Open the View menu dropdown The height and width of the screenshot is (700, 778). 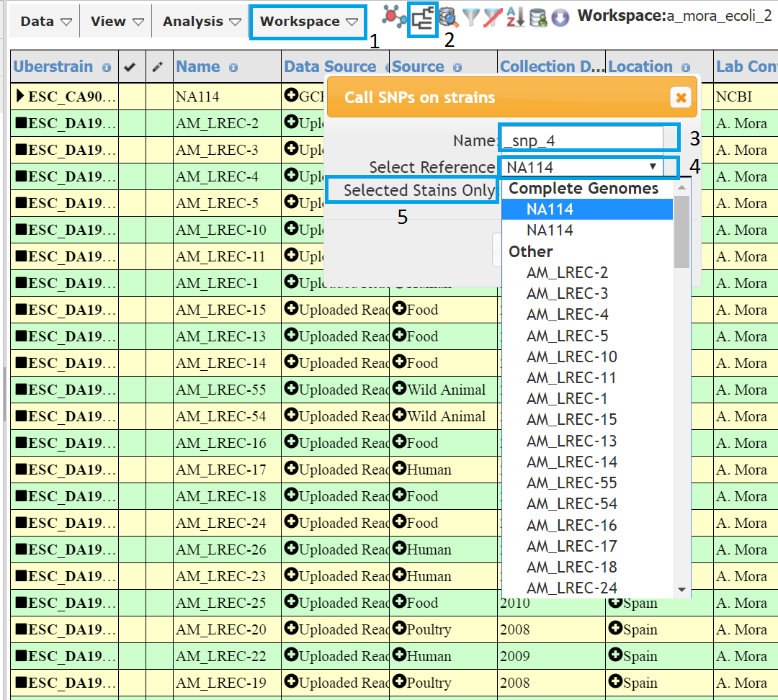[x=117, y=22]
